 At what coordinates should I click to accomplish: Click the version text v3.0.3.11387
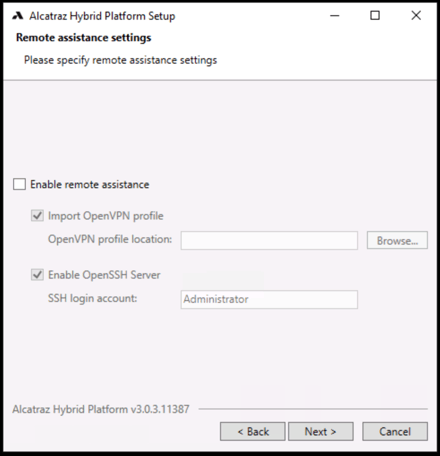(x=160, y=409)
